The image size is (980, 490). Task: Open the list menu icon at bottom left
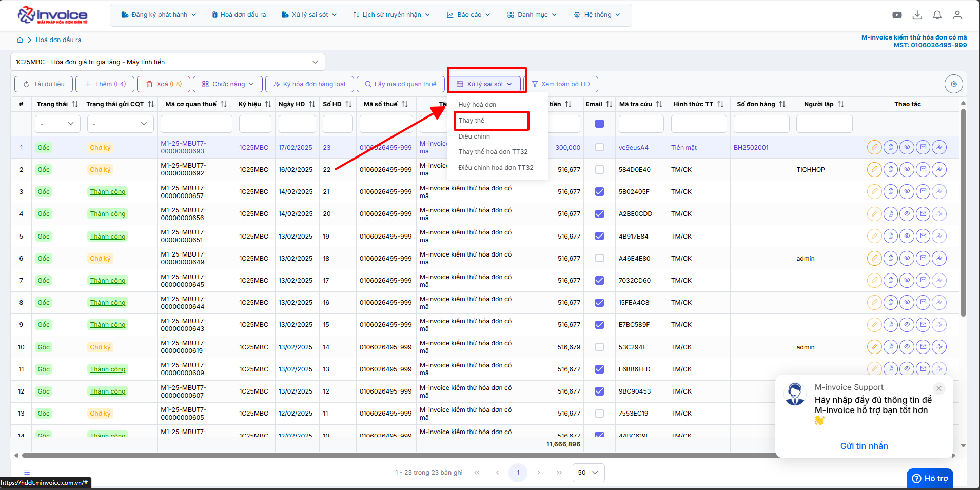[27, 473]
